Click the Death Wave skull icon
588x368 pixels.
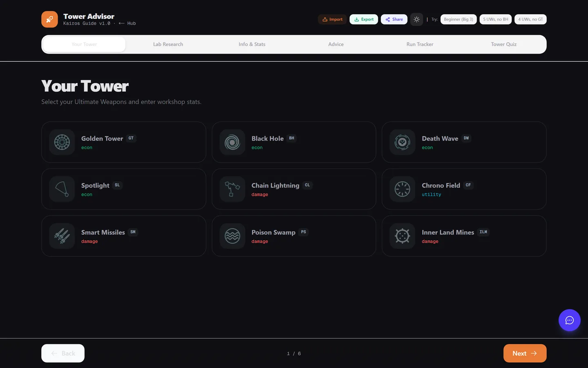[403, 142]
